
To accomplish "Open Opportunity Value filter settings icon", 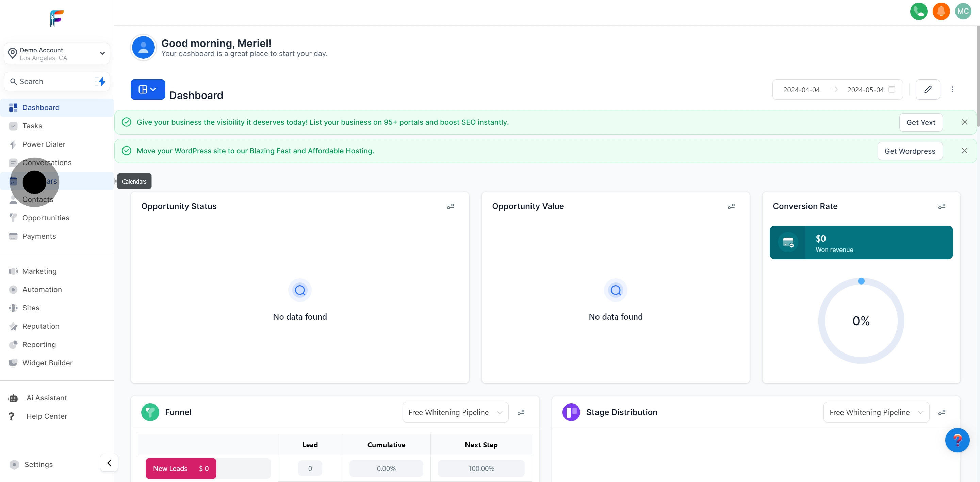I will (731, 206).
